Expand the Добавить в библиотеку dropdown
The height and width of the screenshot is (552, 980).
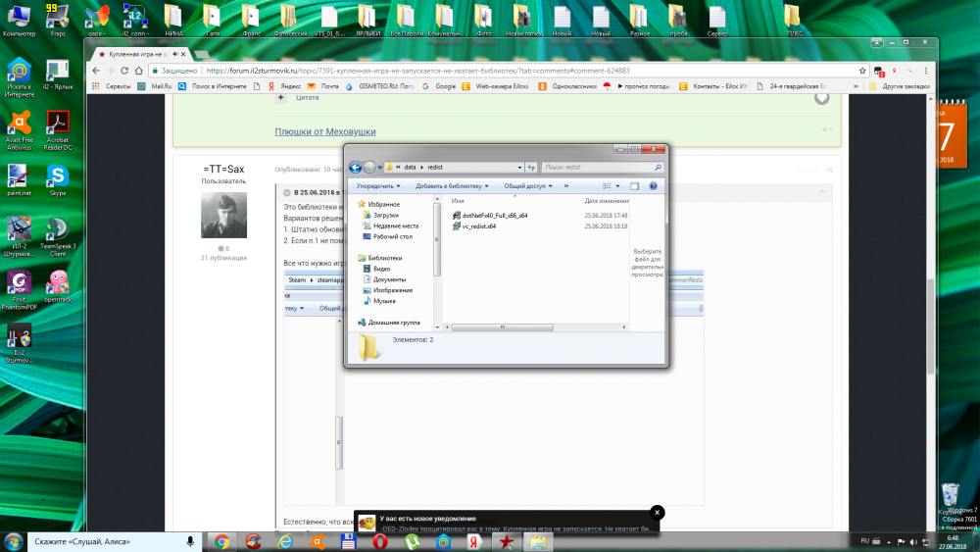[x=451, y=185]
